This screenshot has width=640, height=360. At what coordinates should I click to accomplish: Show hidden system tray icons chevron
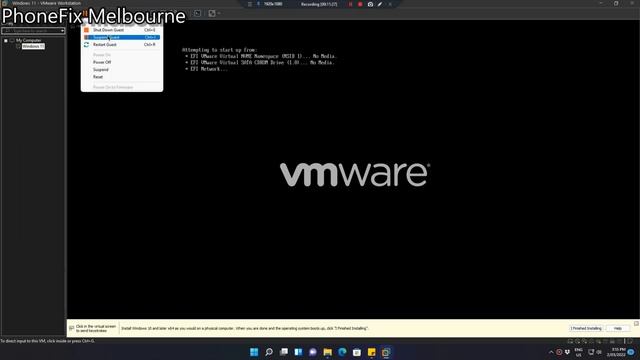pos(551,352)
